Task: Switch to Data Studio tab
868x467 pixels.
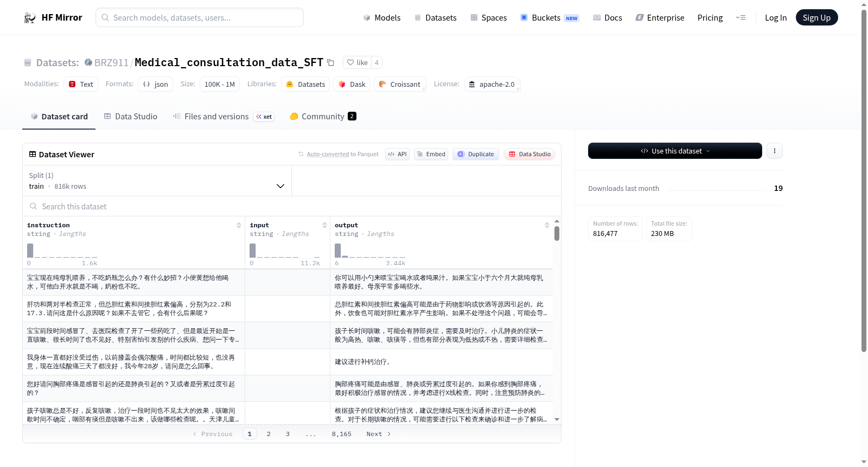Action: click(131, 117)
